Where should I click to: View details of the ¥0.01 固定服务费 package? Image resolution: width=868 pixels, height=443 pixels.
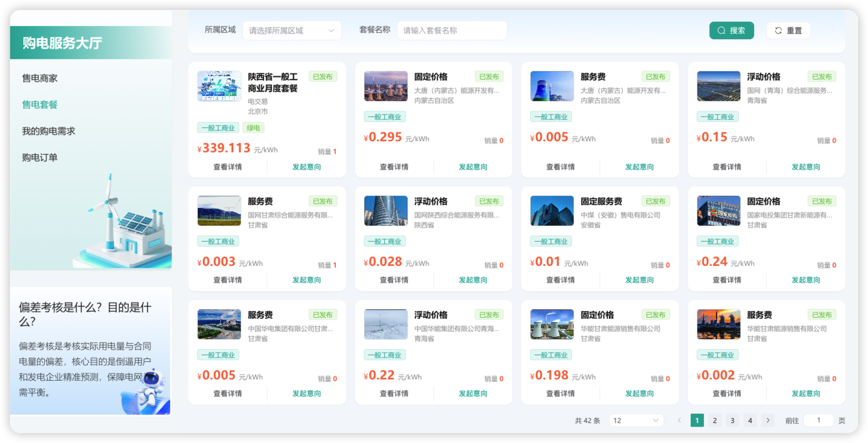[560, 280]
